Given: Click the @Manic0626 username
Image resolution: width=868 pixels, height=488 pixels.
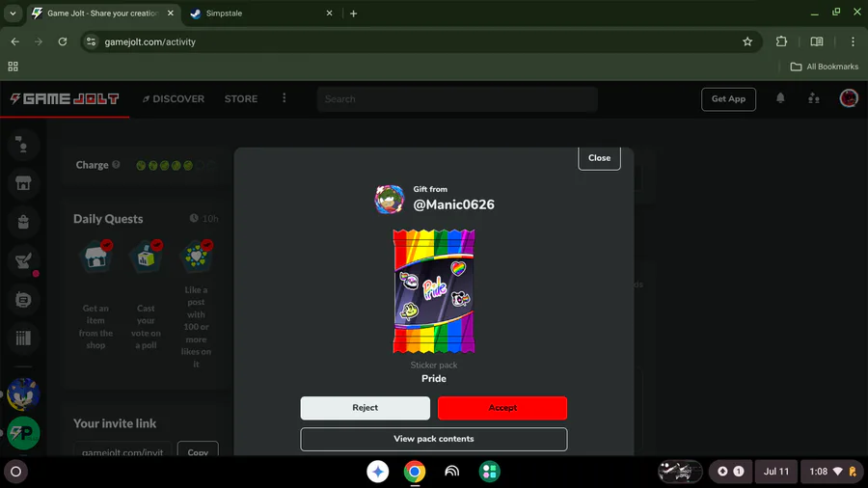Looking at the screenshot, I should point(453,204).
